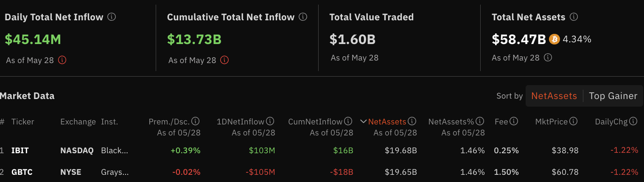This screenshot has height=182, width=644.
Task: Click red alert icon under Cumulative Net Inflow date
Action: pos(224,60)
